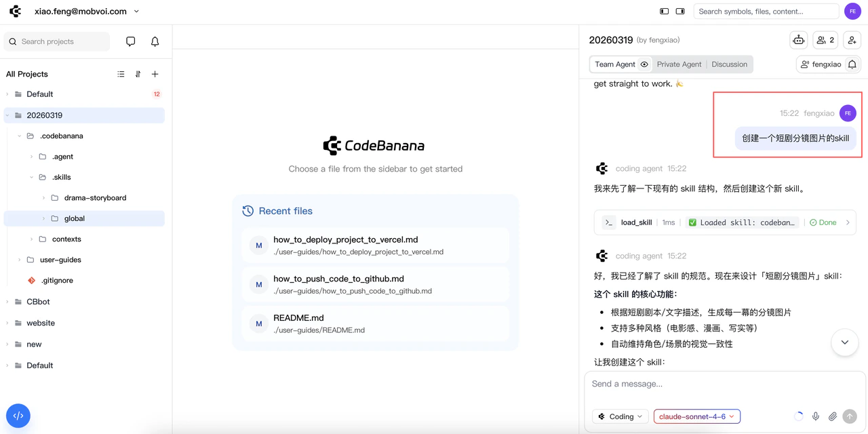Click the CodeBanana logo in top bar
Viewport: 868px width, 434px height.
[15, 12]
